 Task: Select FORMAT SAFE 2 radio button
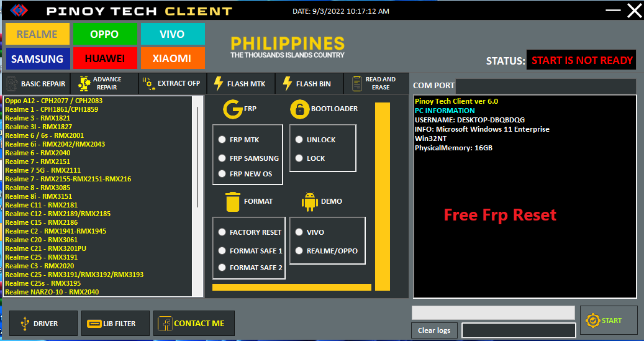coord(222,268)
